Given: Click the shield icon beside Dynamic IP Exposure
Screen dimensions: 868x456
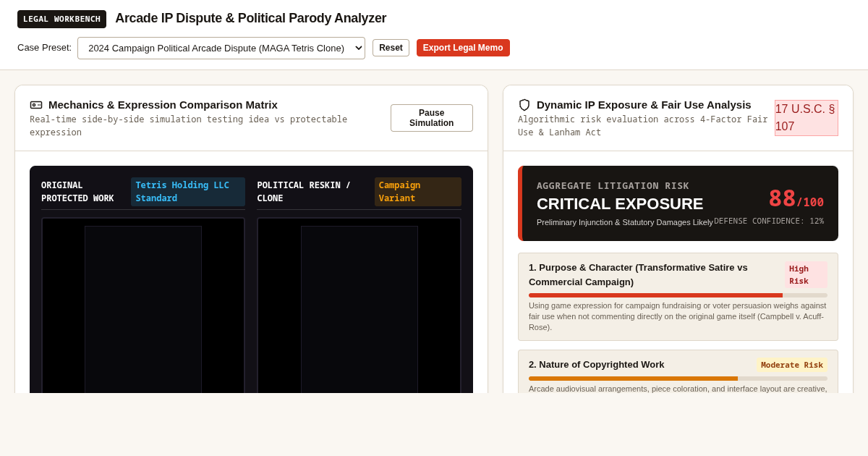Looking at the screenshot, I should (x=524, y=105).
